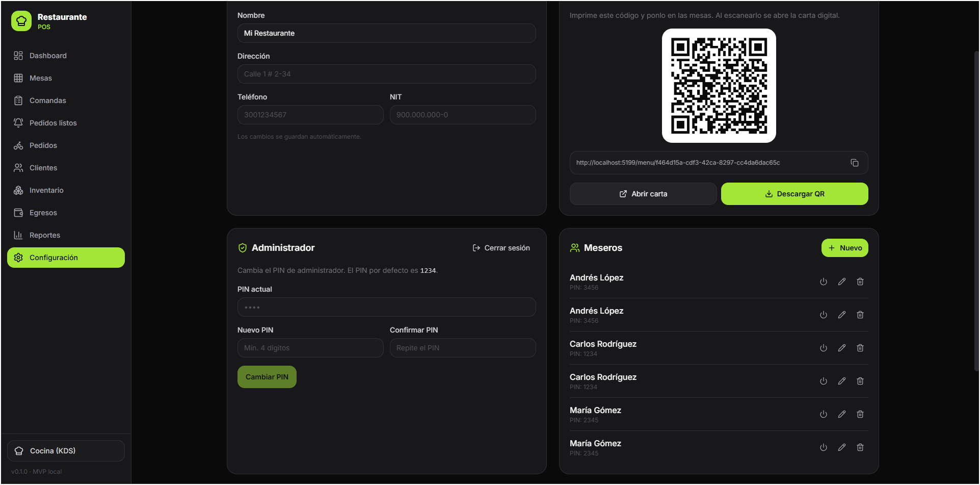Click the v0.1.0 · MVP local version text
The image size is (980, 485).
click(37, 472)
